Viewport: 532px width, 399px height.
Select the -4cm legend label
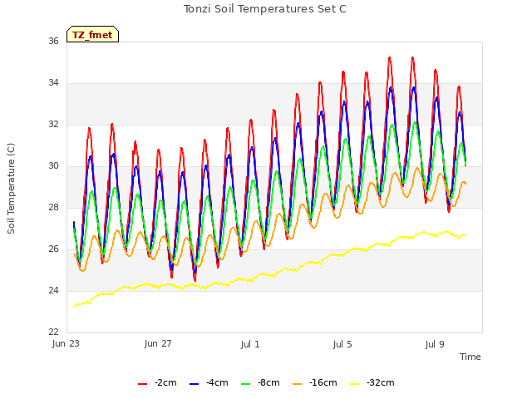217,382
